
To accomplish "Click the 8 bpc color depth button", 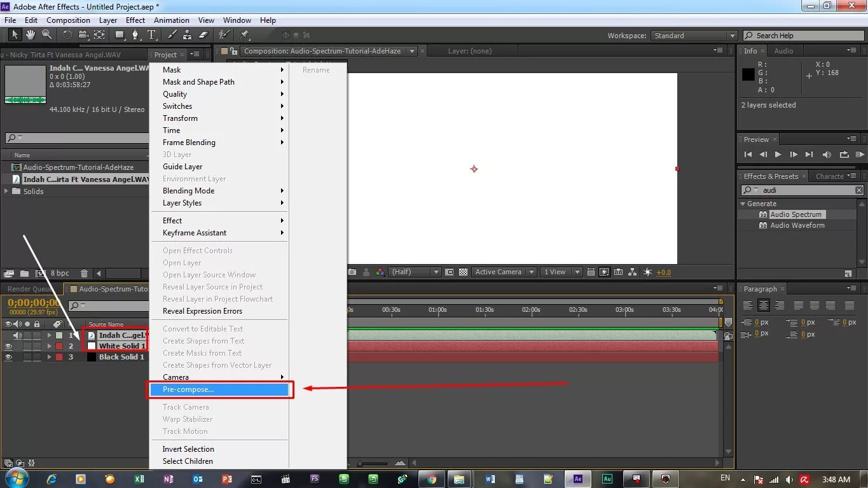I will [x=60, y=274].
